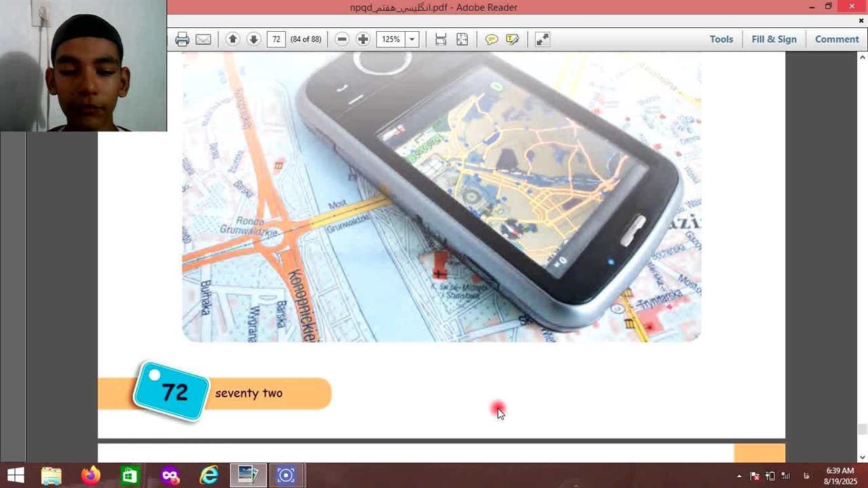Zoom out with the minus button
The width and height of the screenshot is (868, 488).
click(342, 39)
